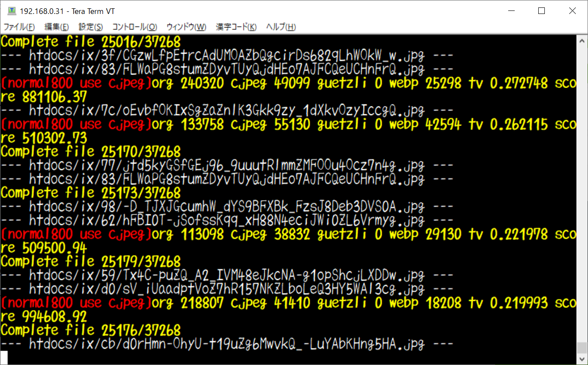588x365 pixels.
Task: Click 'cjpeg 55130' value
Action: (270, 125)
